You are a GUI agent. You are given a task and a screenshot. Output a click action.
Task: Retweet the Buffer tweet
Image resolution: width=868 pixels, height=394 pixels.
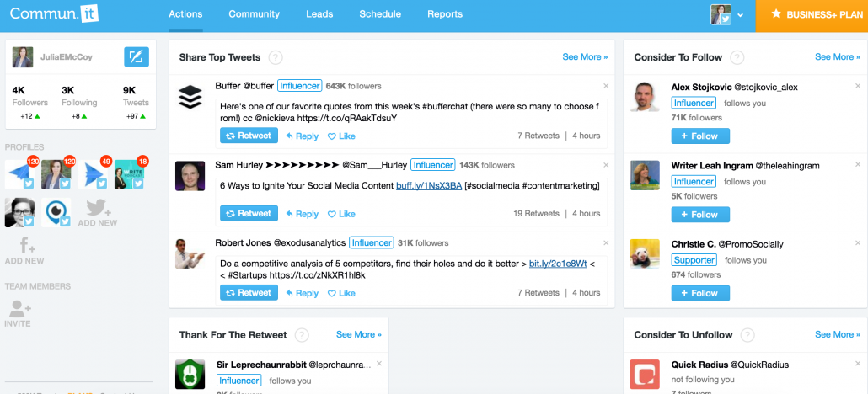tap(249, 136)
